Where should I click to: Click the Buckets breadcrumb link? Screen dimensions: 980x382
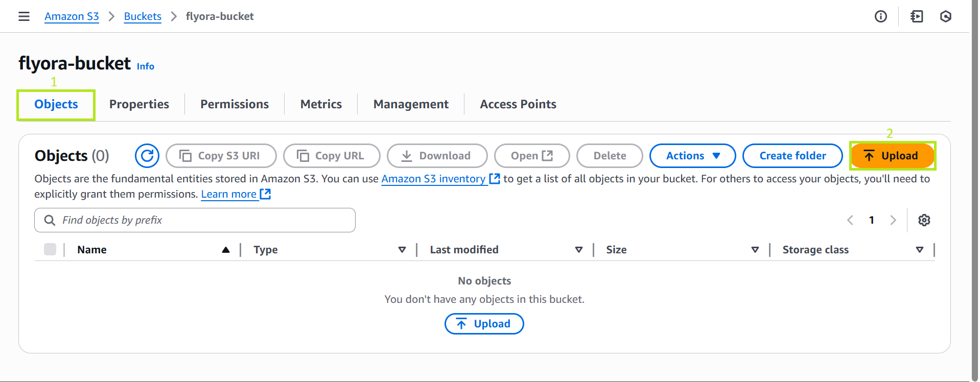click(143, 16)
